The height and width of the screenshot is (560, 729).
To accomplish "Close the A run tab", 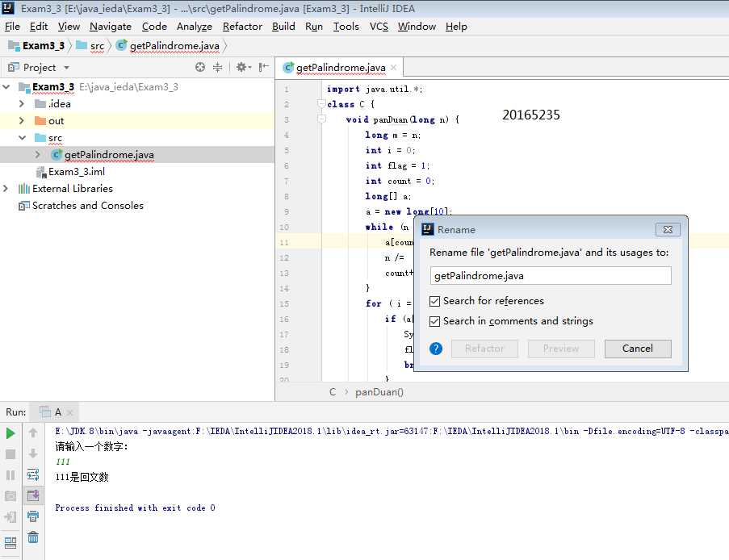I will coord(69,412).
